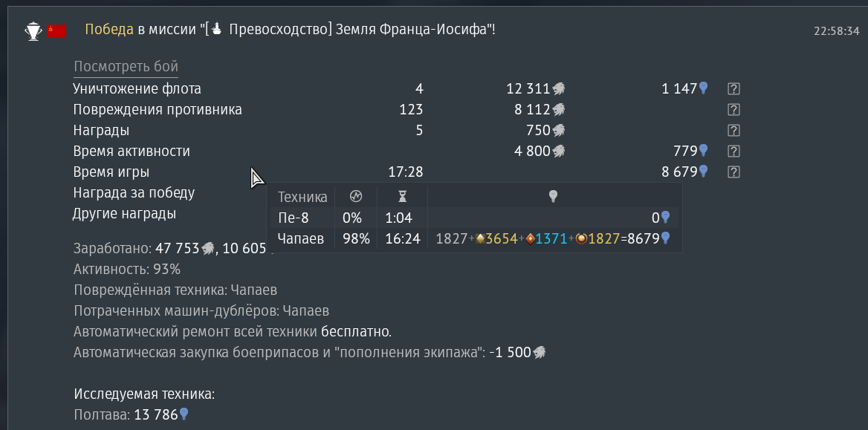Click research points icon next to 1 147
Viewport: 868px width, 430px height.
tap(703, 88)
